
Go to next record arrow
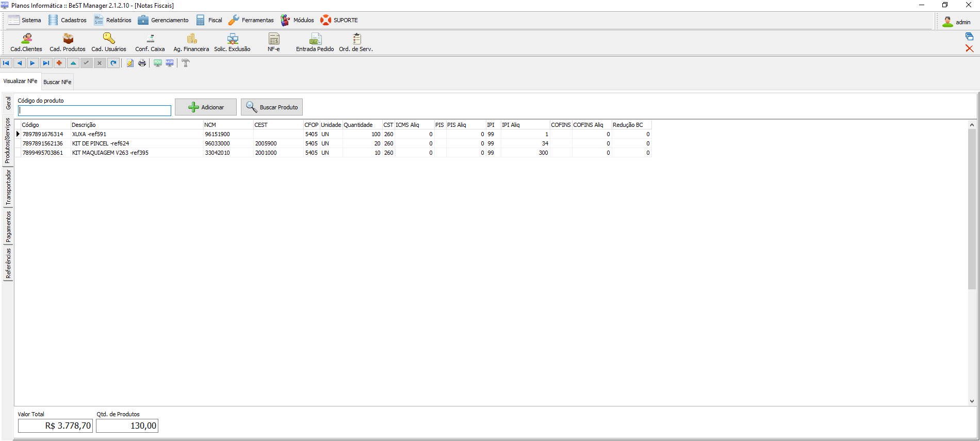tap(32, 63)
